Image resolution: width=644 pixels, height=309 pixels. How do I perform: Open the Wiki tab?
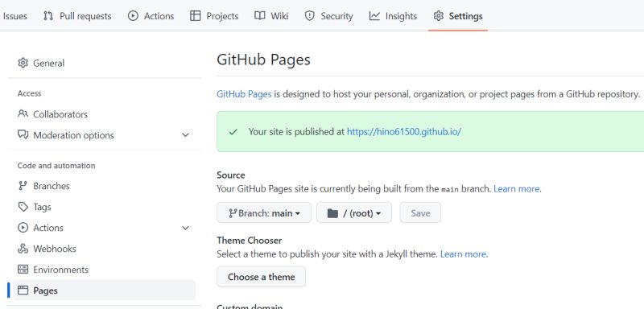[271, 16]
